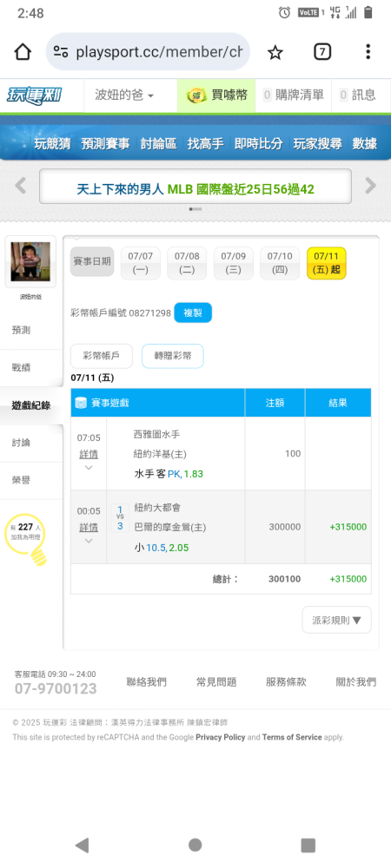
Task: Open the Chrome three-dot menu
Action: 368,52
